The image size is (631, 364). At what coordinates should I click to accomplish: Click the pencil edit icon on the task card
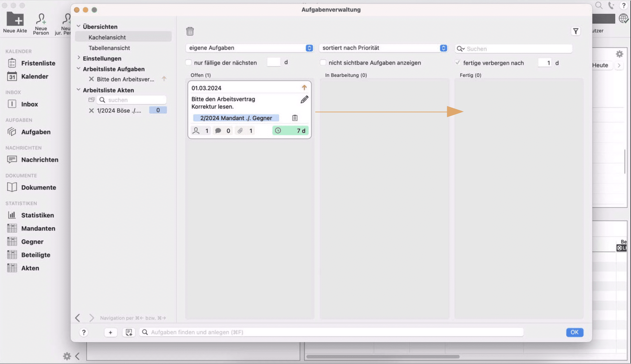(x=304, y=99)
